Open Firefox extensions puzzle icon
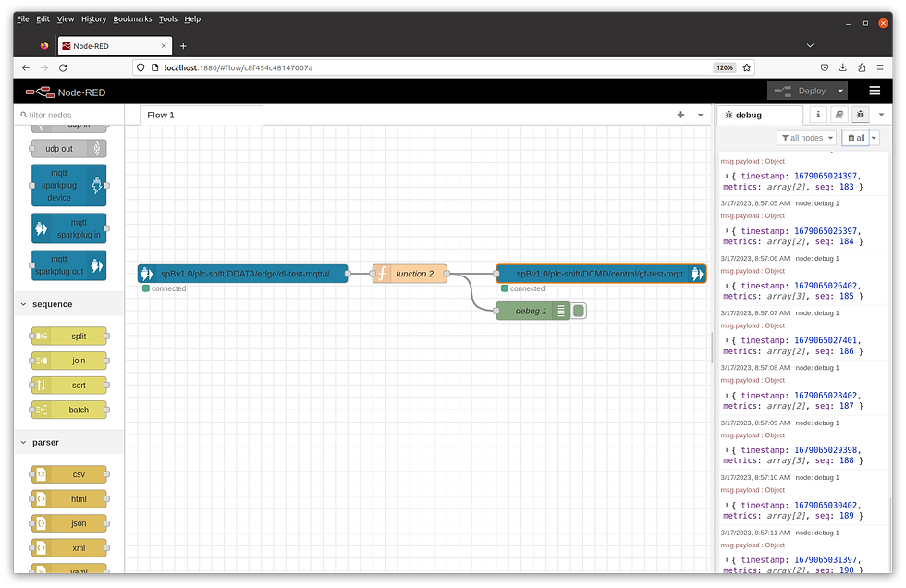Viewport: 906px width, 588px height. 862,67
